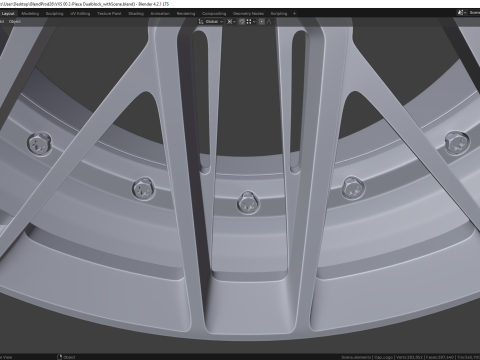
Task: Click the mouse Object hint in status bar
Action: coord(66,357)
